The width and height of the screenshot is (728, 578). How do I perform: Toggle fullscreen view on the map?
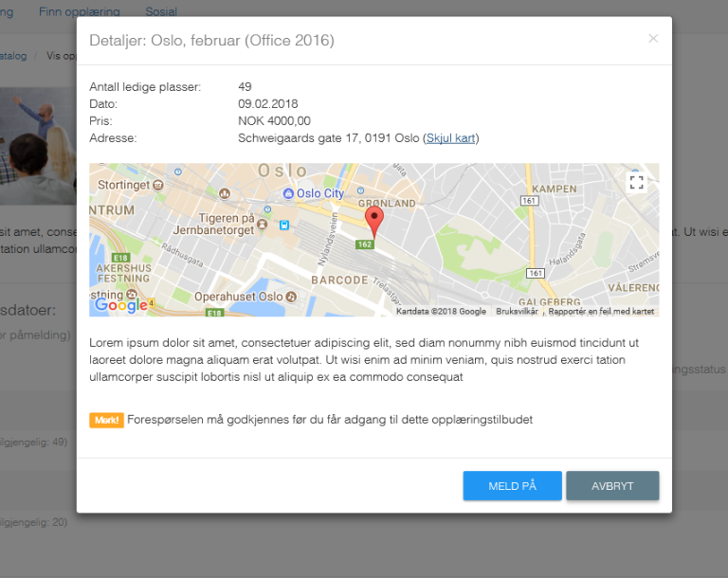636,182
